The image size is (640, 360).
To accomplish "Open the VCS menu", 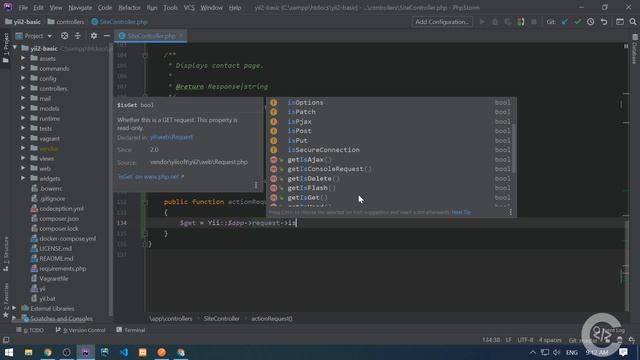I will (x=189, y=8).
